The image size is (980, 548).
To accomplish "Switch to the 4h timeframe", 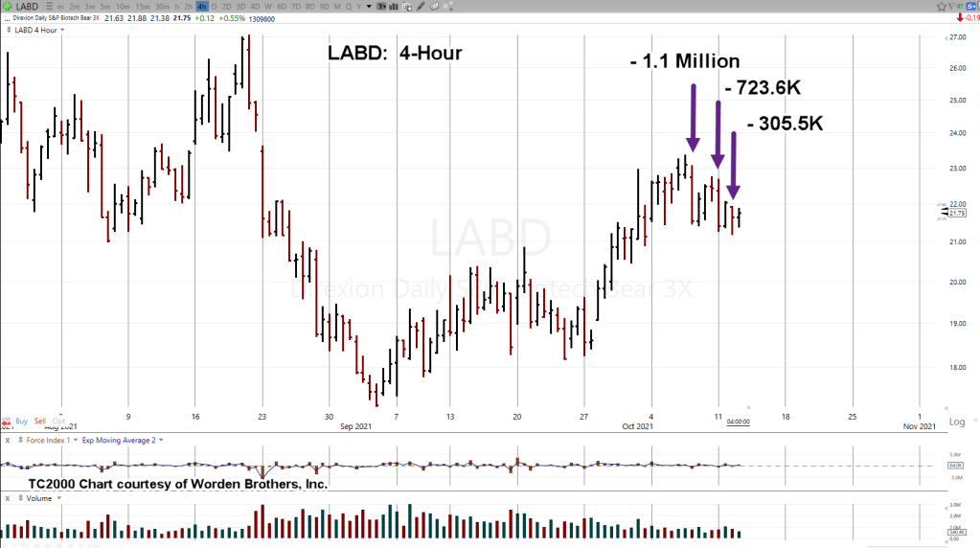I will pyautogui.click(x=202, y=7).
